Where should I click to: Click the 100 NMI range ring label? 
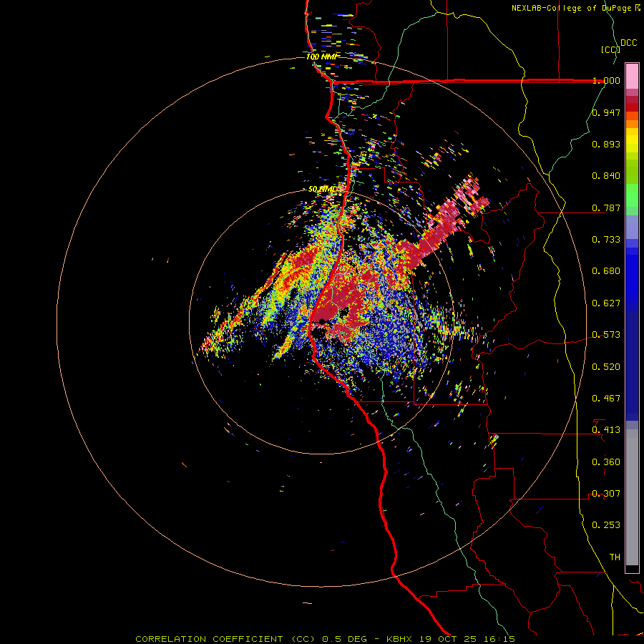coord(323,57)
